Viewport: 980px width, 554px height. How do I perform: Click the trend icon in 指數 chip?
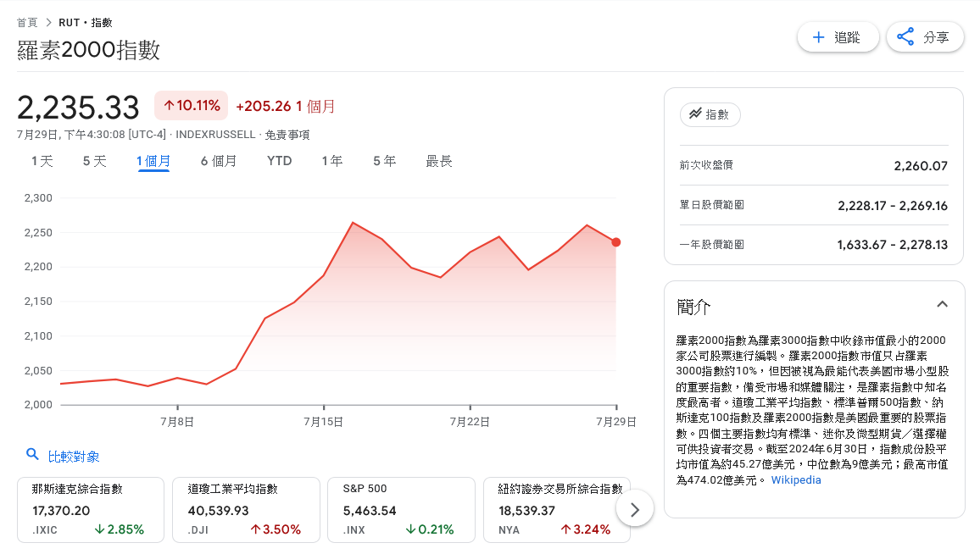pos(695,114)
